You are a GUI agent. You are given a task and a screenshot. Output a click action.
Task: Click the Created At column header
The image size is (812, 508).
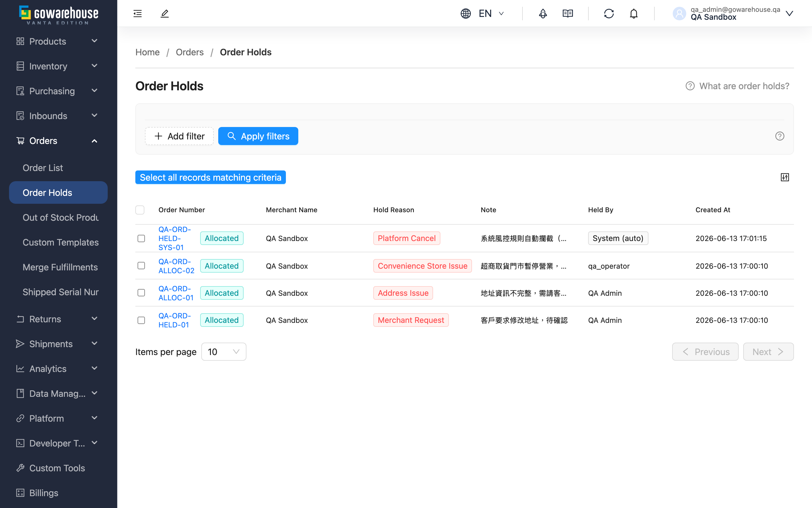(713, 210)
